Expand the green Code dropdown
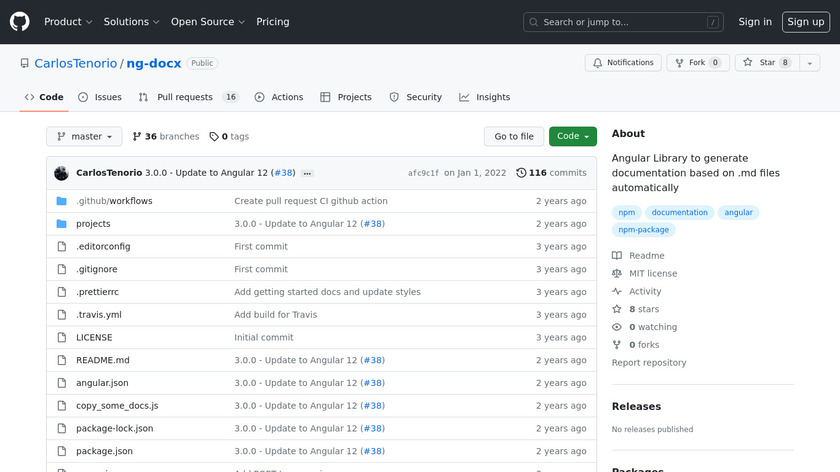Screen dimensions: 840x472 tap(572, 137)
